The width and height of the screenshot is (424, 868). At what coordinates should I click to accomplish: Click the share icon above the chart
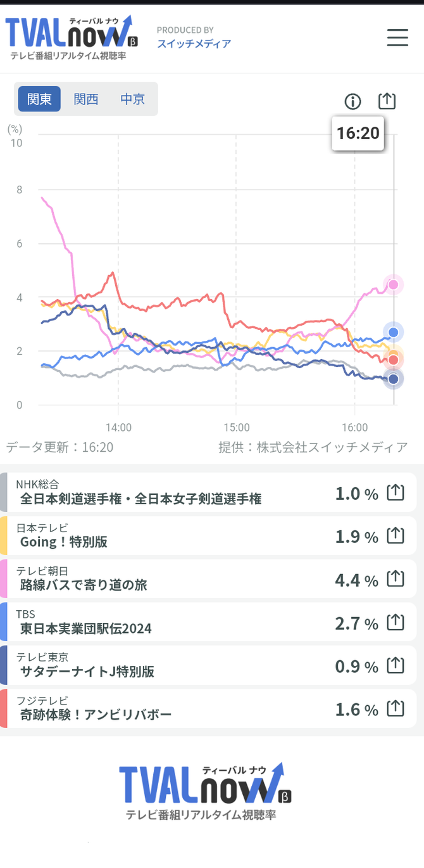coord(387,101)
